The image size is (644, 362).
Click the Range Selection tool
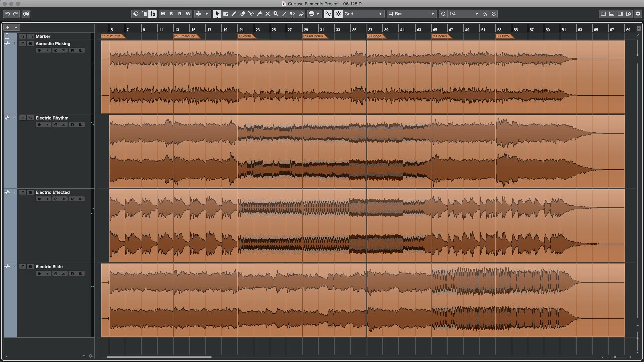[226, 14]
